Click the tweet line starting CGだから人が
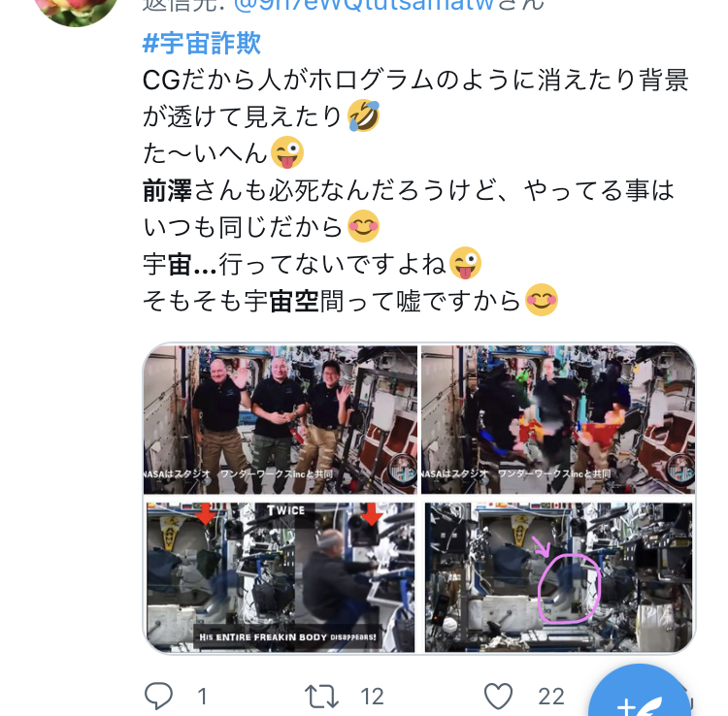This screenshot has width=728, height=716. coord(415,80)
